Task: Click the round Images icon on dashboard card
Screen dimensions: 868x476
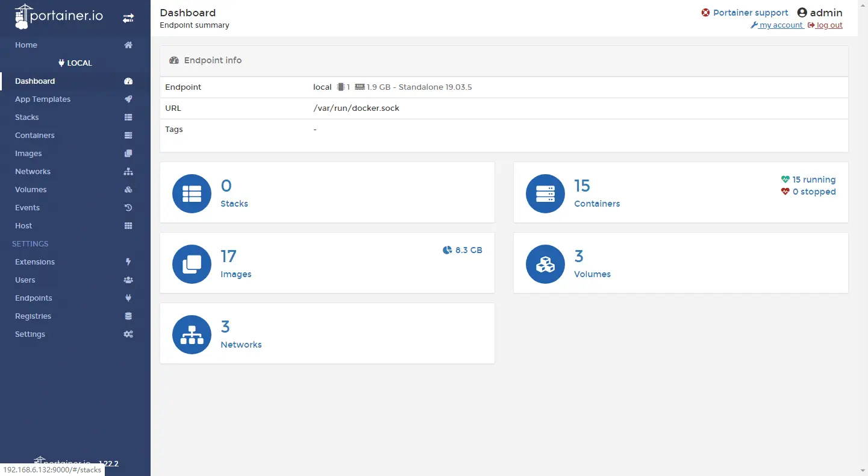Action: 192,264
